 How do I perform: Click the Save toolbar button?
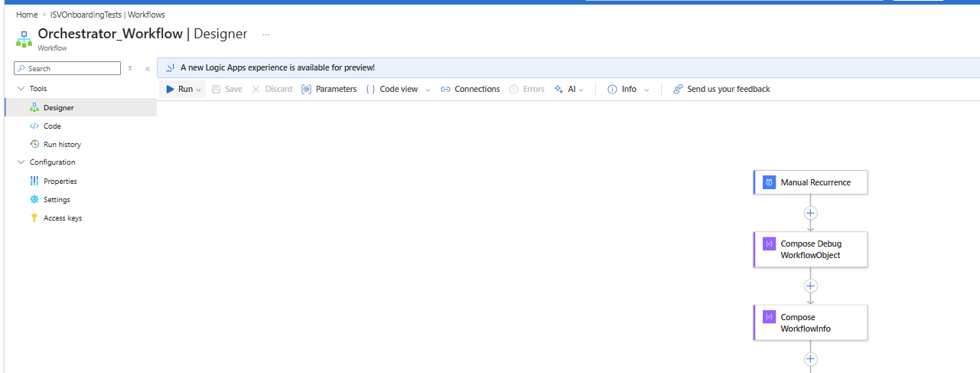[x=227, y=90]
